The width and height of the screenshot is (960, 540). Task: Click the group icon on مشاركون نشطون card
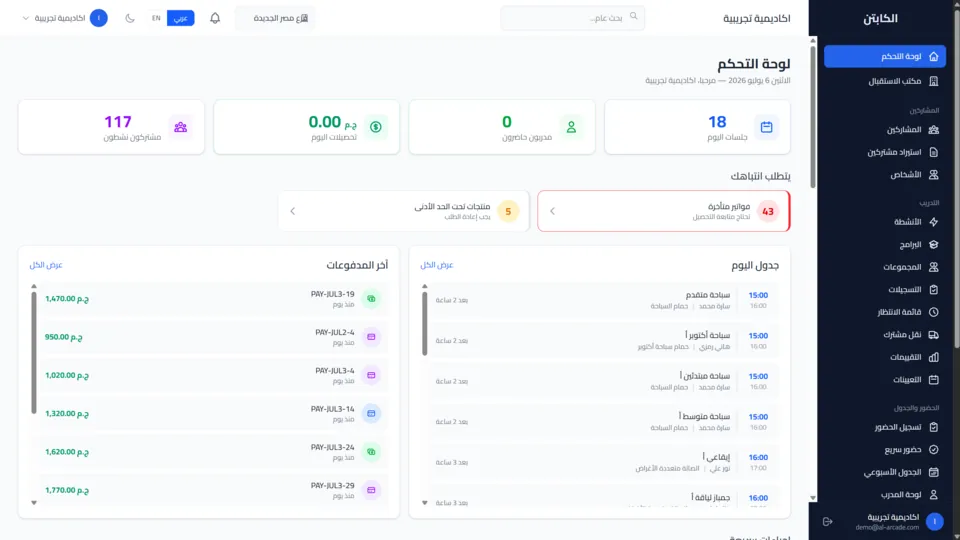181,127
